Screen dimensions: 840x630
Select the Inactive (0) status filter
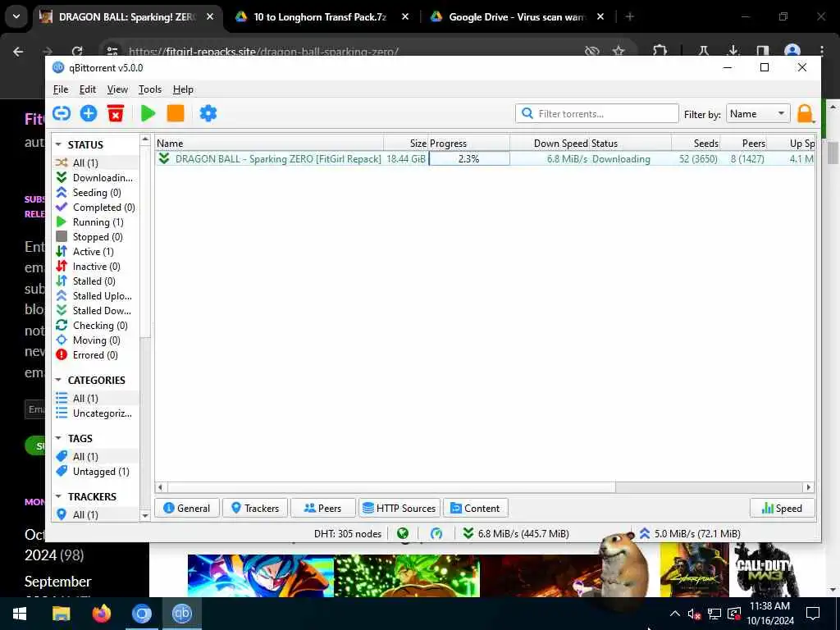coord(95,267)
